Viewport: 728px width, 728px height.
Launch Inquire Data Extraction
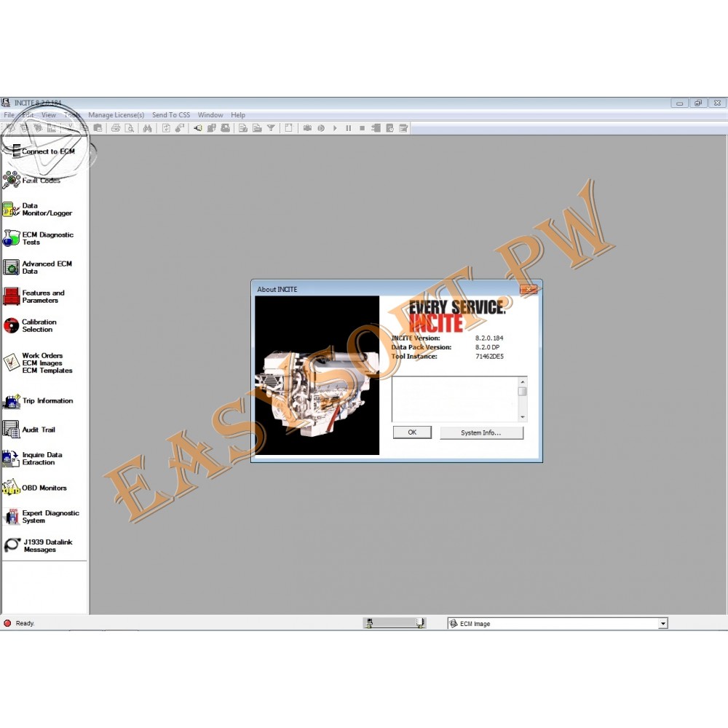pos(33,458)
